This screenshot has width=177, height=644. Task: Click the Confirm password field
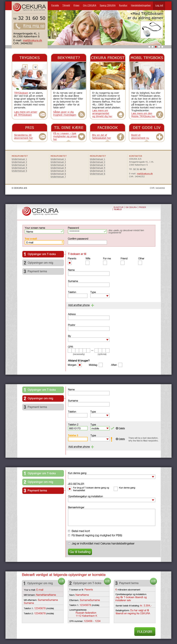(87, 242)
